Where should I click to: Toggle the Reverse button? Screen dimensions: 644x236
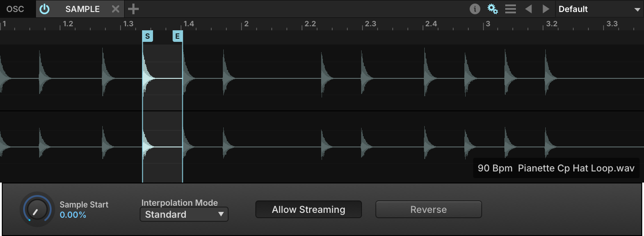[x=429, y=209]
